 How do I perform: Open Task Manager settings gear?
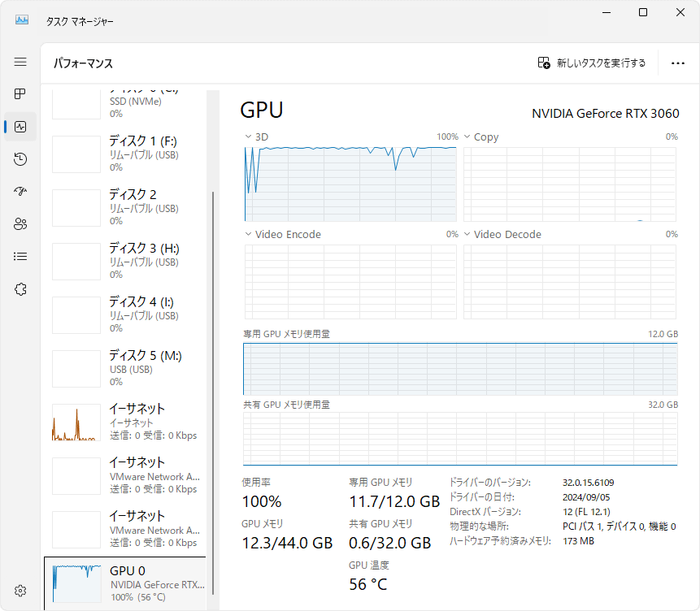click(20, 591)
